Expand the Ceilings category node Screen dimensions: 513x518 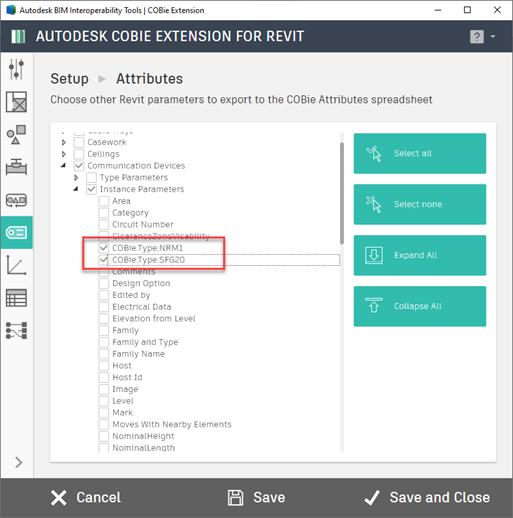pyautogui.click(x=64, y=154)
